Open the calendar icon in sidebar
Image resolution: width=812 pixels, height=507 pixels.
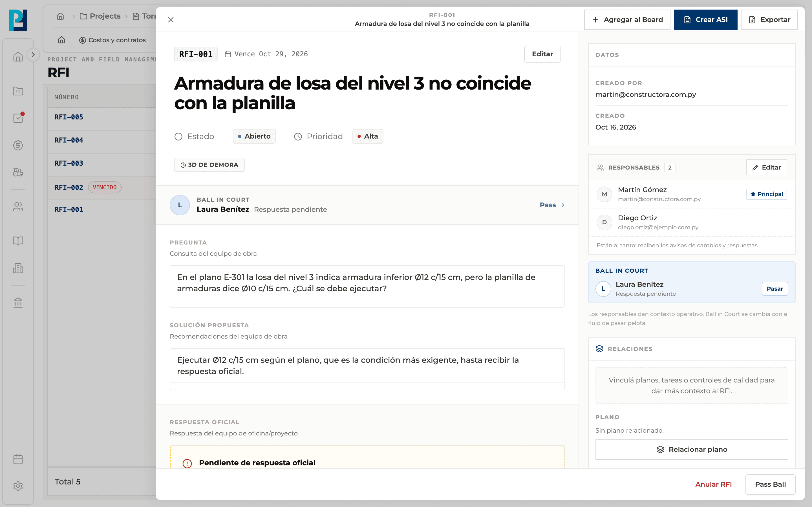pos(18,459)
